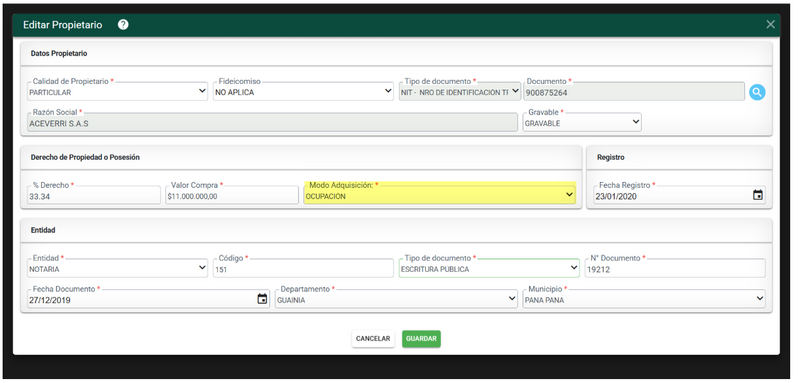Open the Departamento GUAINIA dropdown
Screen dimensions: 800x383
[x=396, y=299]
